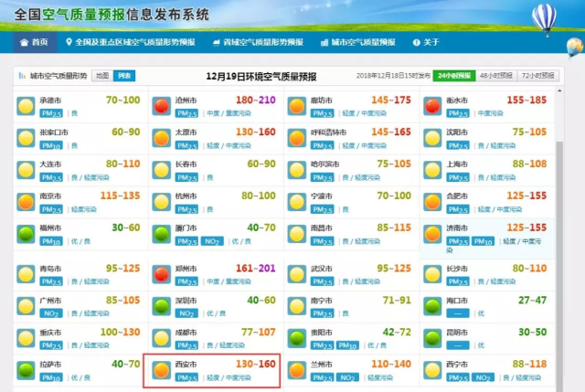Switch to 地图 map view
The width and height of the screenshot is (585, 392).
click(101, 76)
